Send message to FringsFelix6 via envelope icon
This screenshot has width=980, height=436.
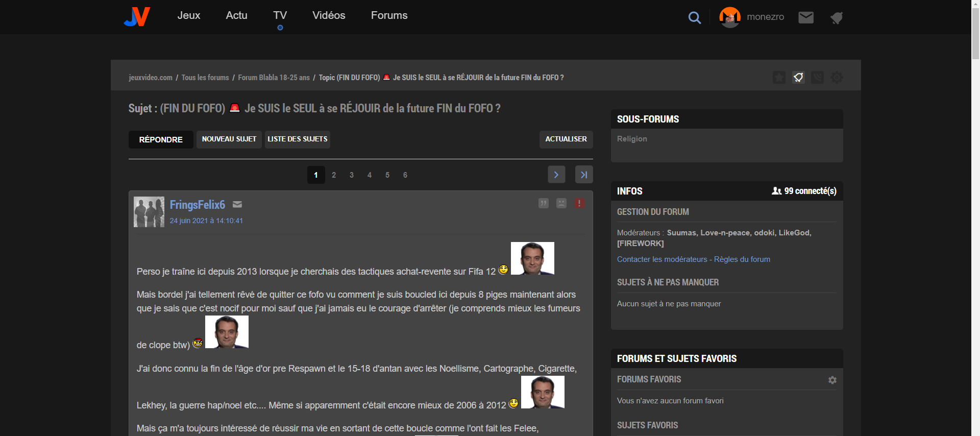coord(237,205)
